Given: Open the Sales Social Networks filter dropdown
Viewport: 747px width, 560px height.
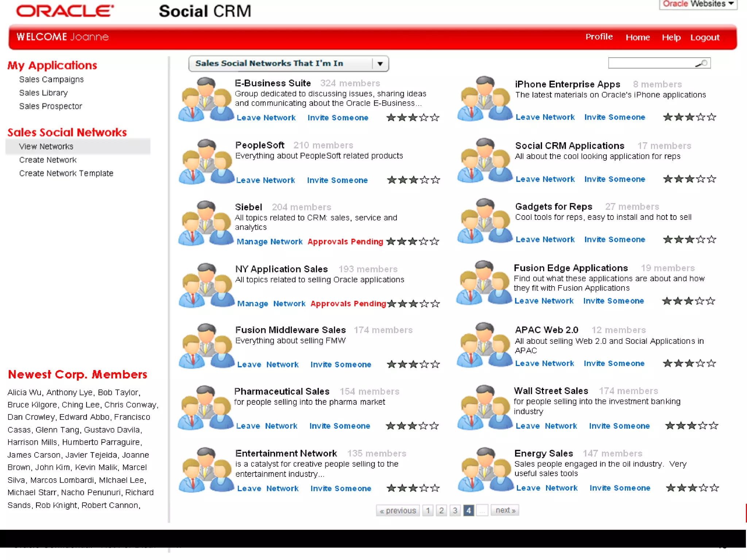Looking at the screenshot, I should (x=289, y=63).
